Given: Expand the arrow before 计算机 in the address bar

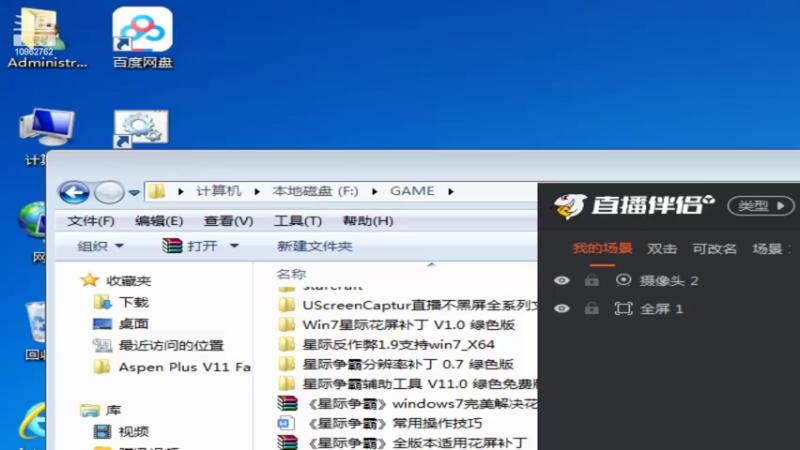Looking at the screenshot, I should pos(181,192).
